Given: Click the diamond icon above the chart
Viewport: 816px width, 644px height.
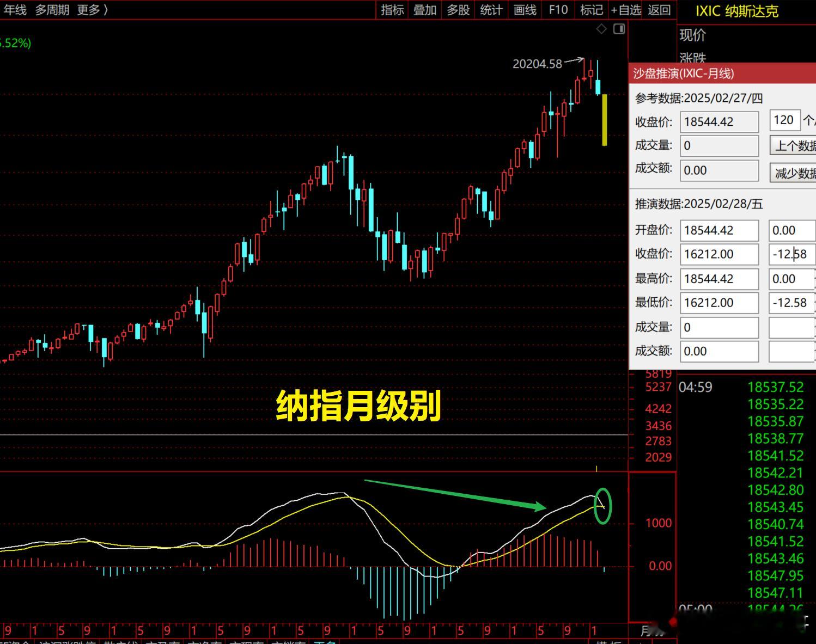Looking at the screenshot, I should 601,29.
